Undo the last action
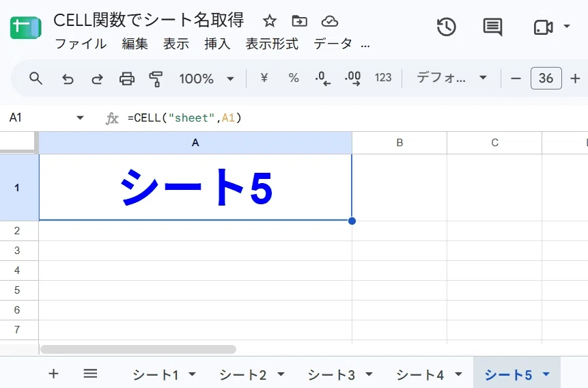 point(68,79)
